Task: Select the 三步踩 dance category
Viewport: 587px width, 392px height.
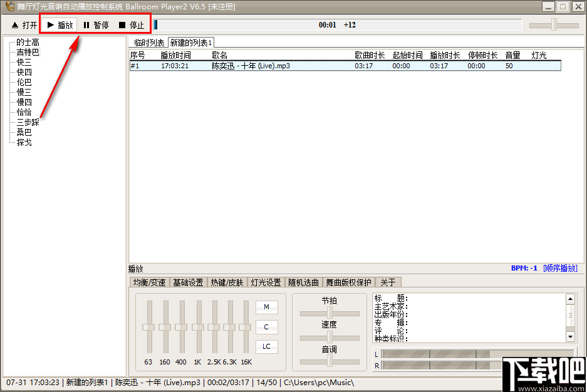Action: [x=28, y=122]
